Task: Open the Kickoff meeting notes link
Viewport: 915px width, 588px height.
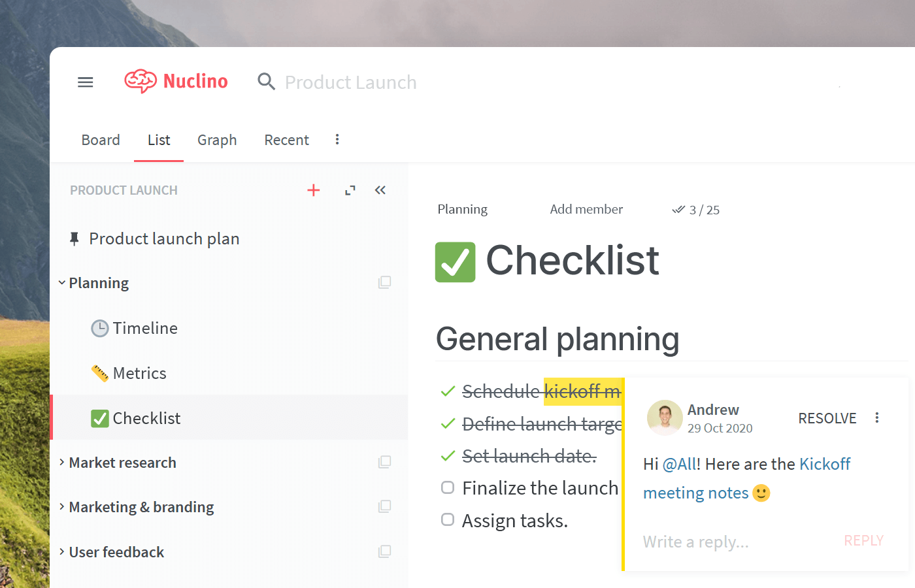Action: click(x=747, y=478)
